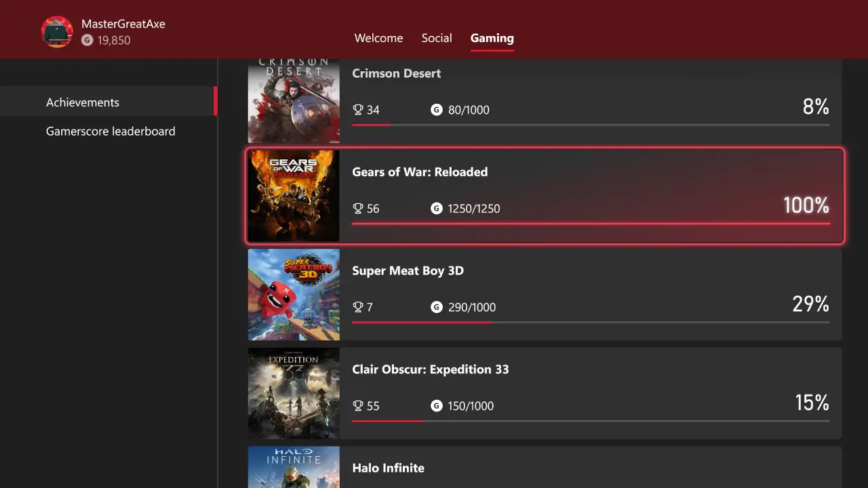Select the Gears of War: Reloaded title
This screenshot has width=868, height=488.
point(420,172)
